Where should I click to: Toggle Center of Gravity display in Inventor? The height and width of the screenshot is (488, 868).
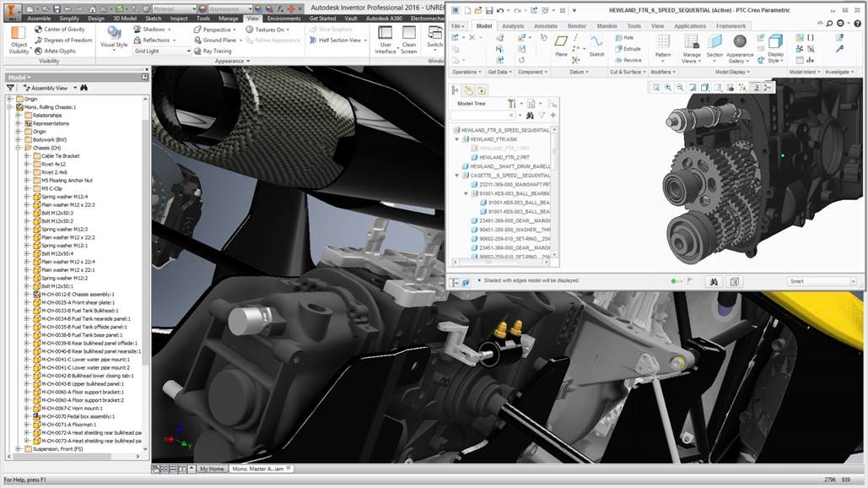[x=59, y=29]
